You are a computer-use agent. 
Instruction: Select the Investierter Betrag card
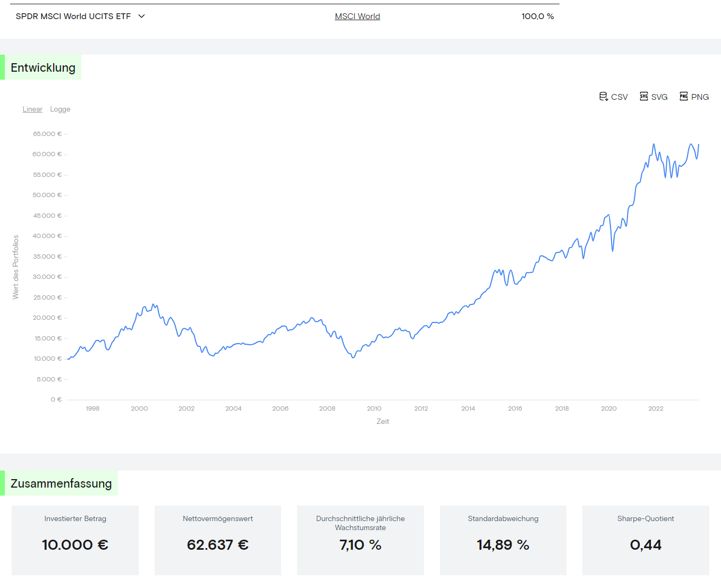(75, 540)
